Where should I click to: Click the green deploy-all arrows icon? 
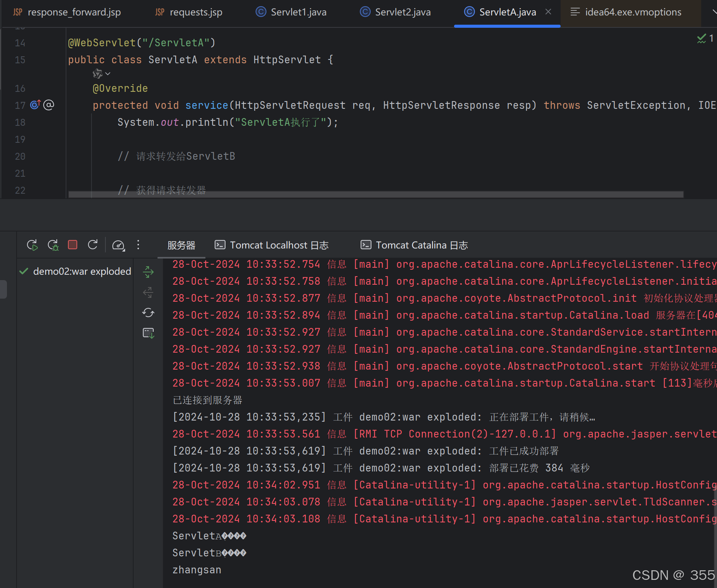point(148,272)
